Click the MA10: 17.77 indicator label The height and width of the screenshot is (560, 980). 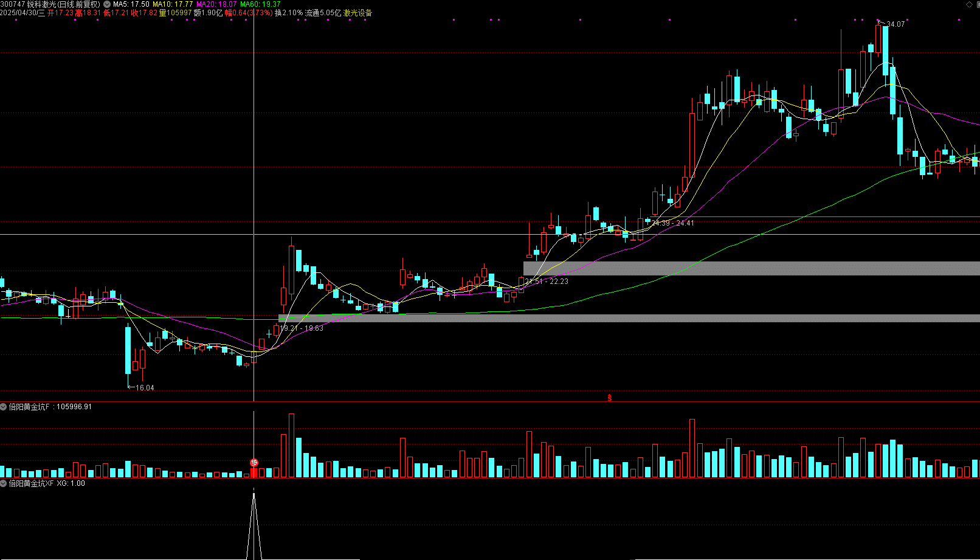coord(172,4)
